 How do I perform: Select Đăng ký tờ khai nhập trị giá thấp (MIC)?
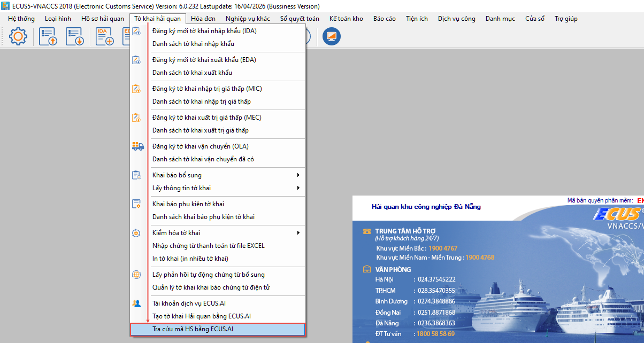[x=207, y=89]
